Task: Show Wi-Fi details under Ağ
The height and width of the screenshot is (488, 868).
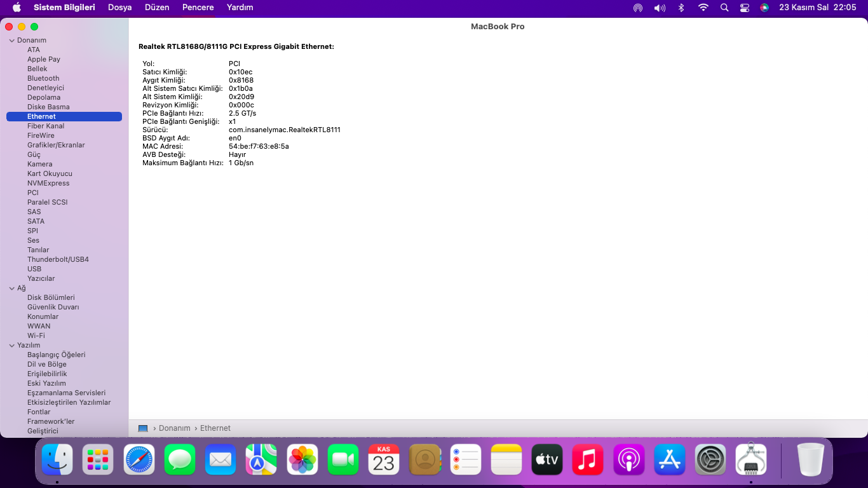Action: [x=36, y=335]
